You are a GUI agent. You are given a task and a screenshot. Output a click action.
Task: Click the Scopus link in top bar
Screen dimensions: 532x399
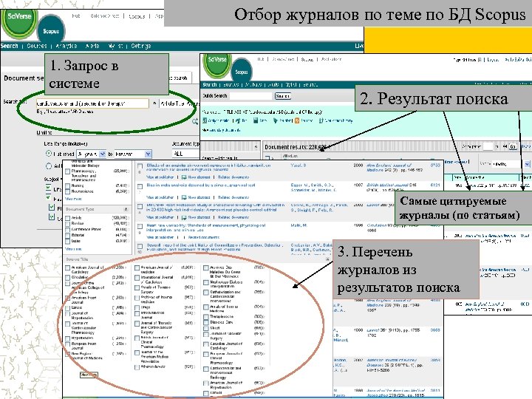[x=137, y=16]
